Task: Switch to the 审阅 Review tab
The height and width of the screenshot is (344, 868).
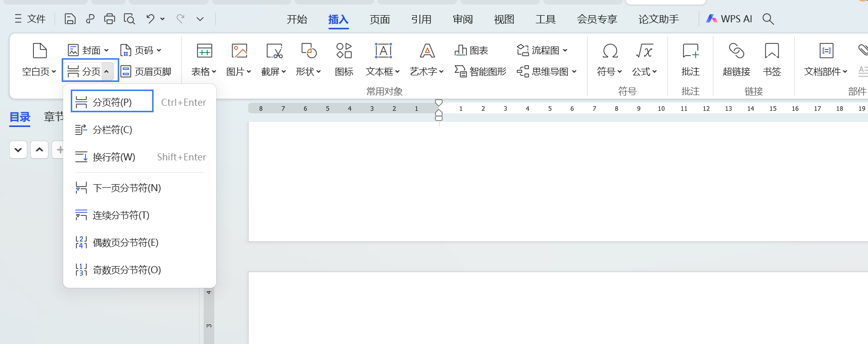Action: [463, 19]
